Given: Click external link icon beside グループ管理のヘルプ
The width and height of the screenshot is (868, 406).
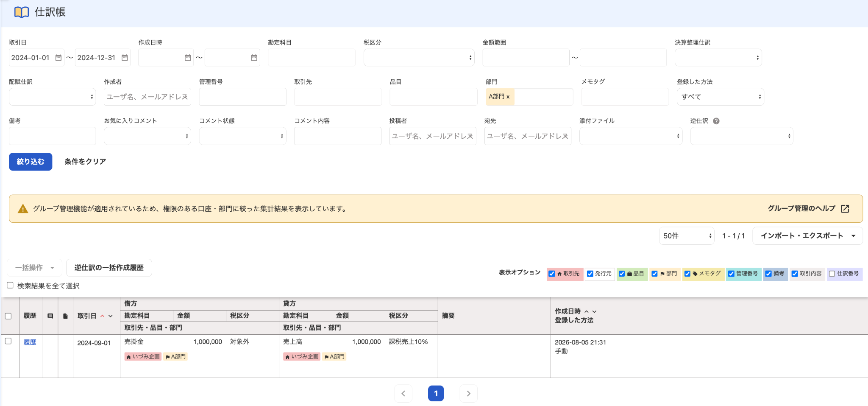Looking at the screenshot, I should 845,209.
